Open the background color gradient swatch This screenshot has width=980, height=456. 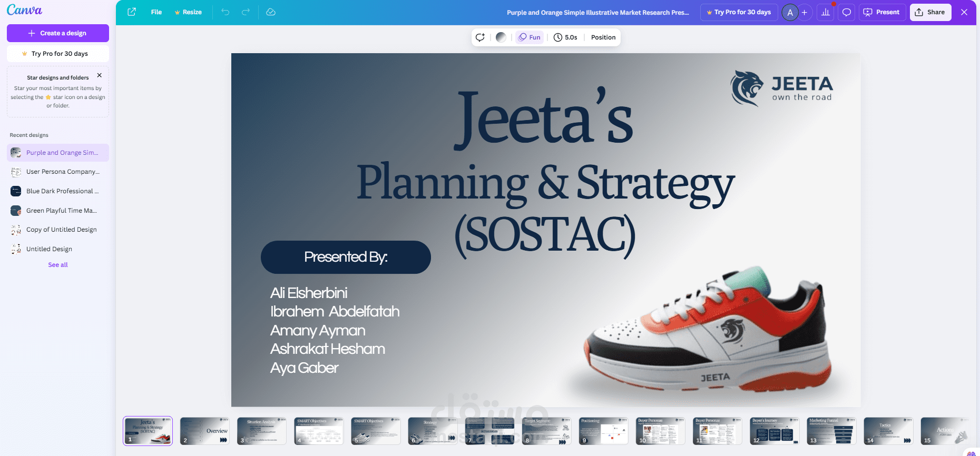pos(501,37)
